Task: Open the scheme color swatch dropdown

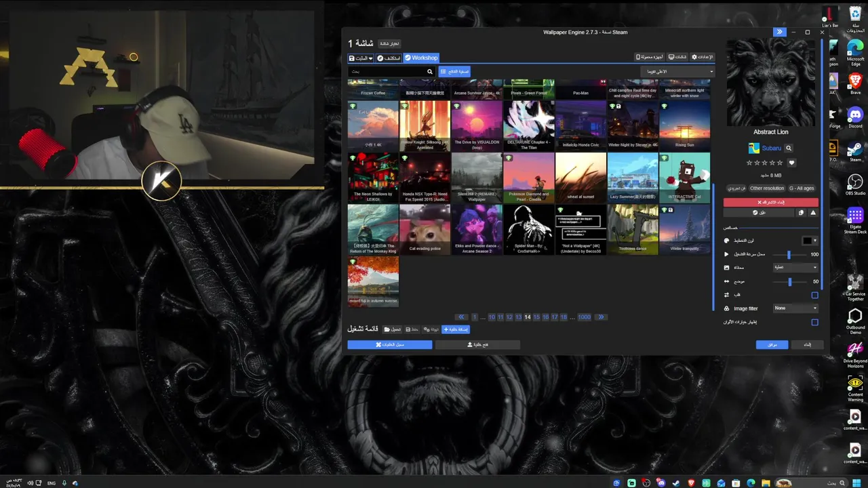Action: pos(810,241)
